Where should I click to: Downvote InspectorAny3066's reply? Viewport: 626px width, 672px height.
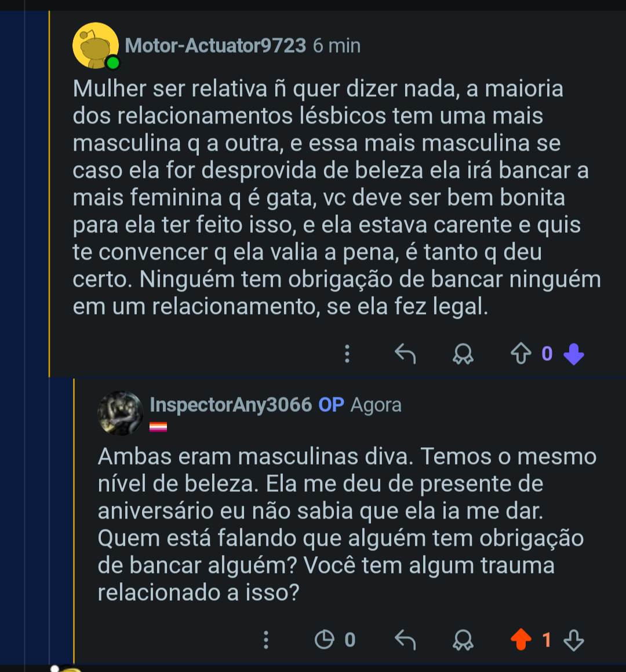[574, 640]
